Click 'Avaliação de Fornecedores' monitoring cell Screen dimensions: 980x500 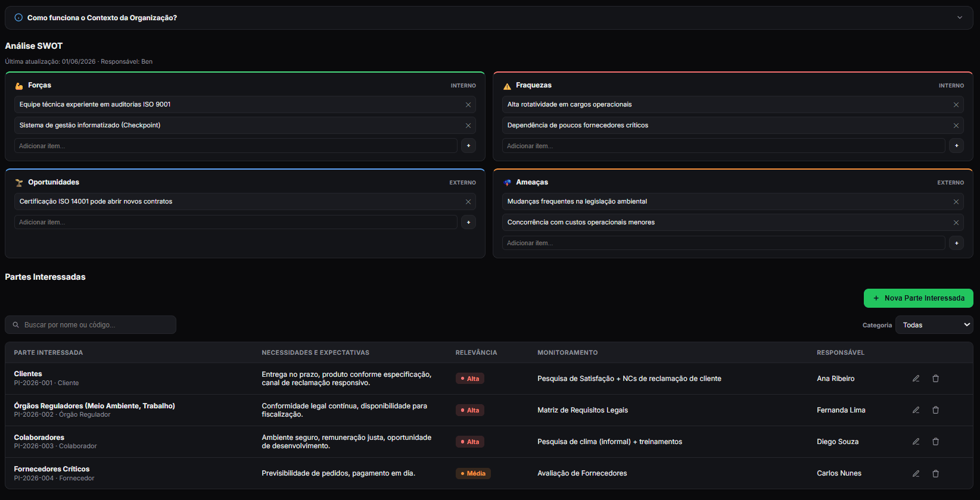point(582,474)
